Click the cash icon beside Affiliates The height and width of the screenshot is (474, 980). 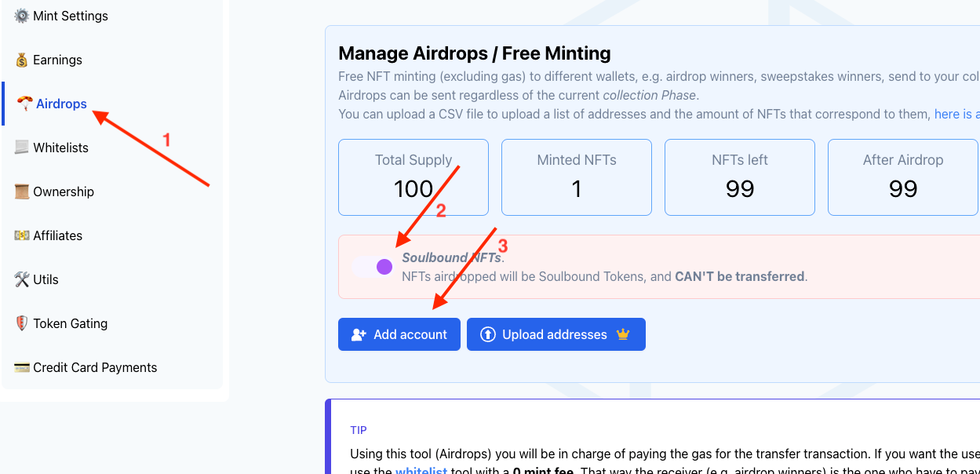tap(21, 235)
